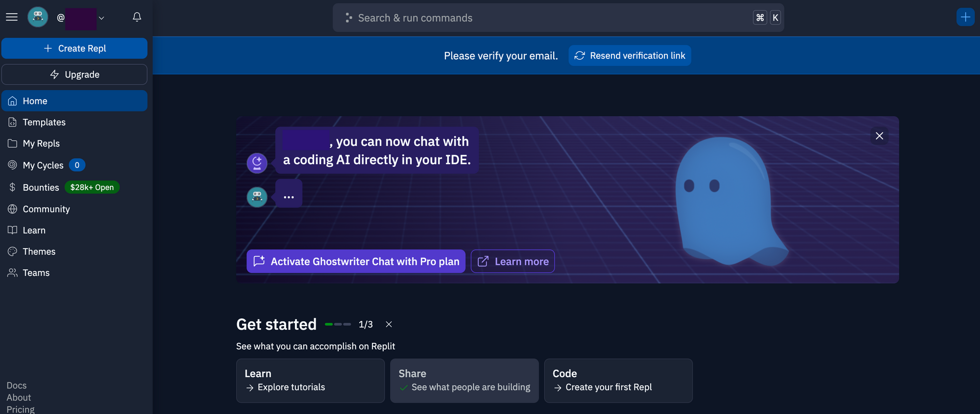
Task: Click the Create Repl button
Action: [x=74, y=49]
